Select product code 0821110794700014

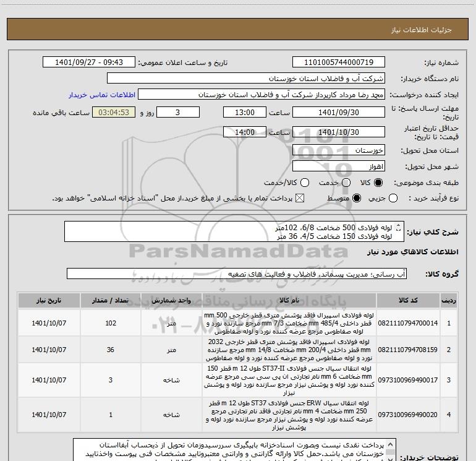click(408, 323)
